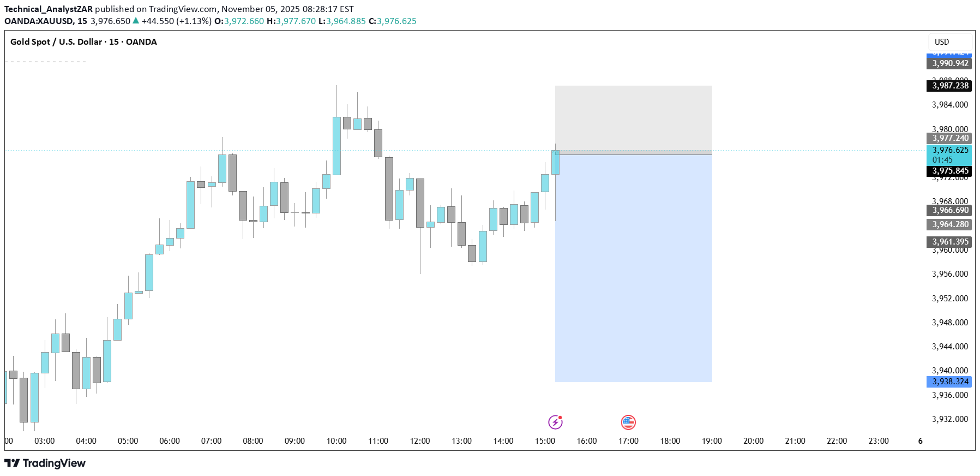Click the gray 3,990.942 price label

(x=949, y=63)
